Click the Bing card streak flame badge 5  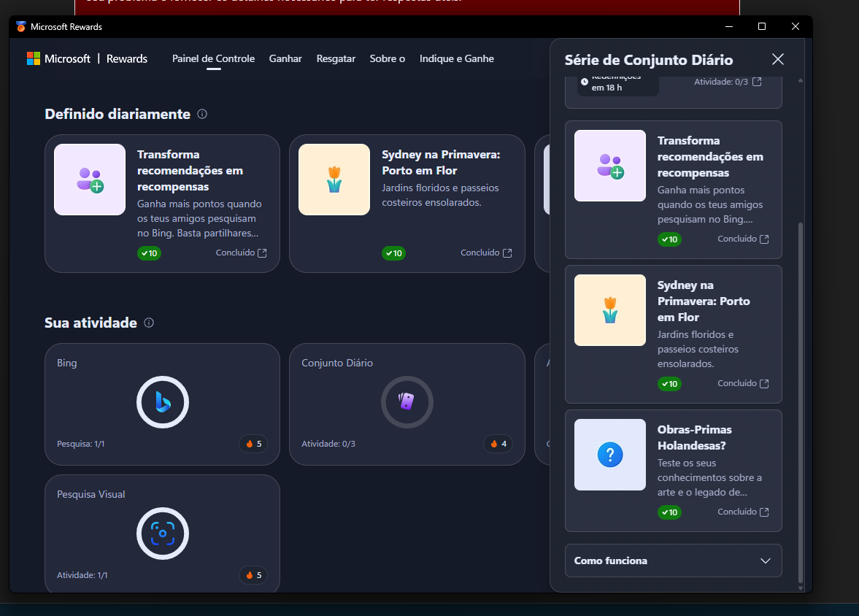253,444
